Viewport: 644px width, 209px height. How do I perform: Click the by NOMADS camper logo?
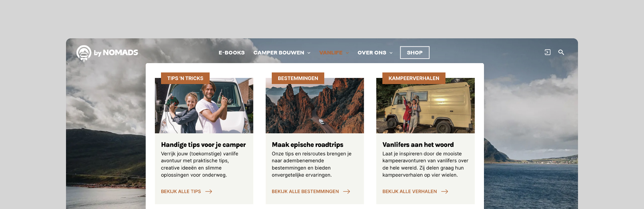(x=107, y=53)
